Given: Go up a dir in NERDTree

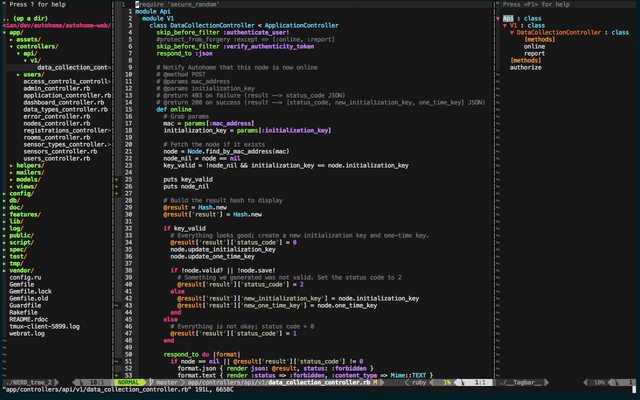Looking at the screenshot, I should 25,18.
